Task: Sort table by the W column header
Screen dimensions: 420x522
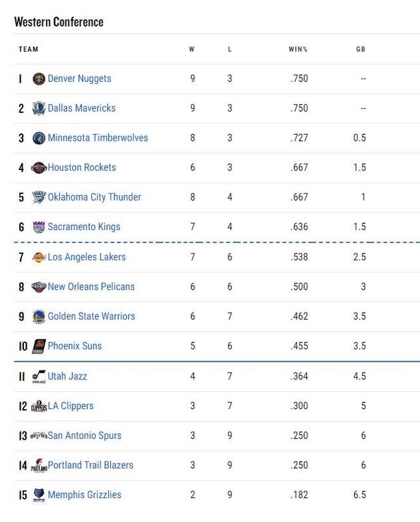Action: tap(192, 49)
